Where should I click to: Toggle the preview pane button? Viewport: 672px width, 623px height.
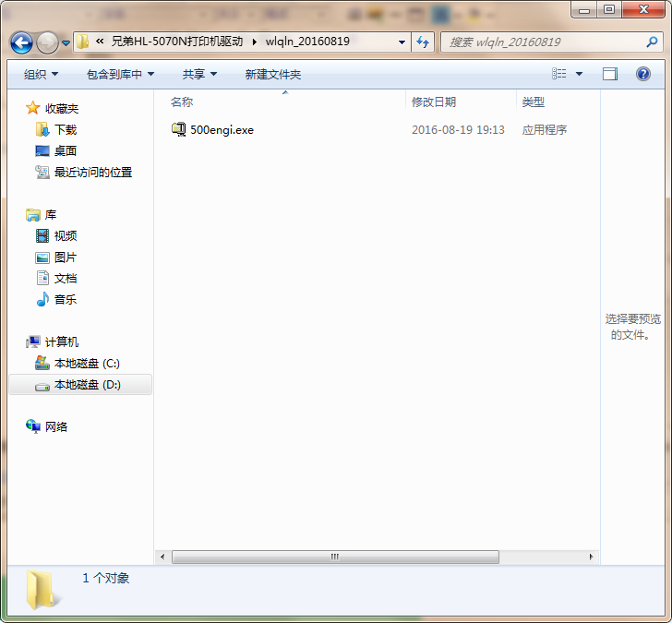coord(610,74)
